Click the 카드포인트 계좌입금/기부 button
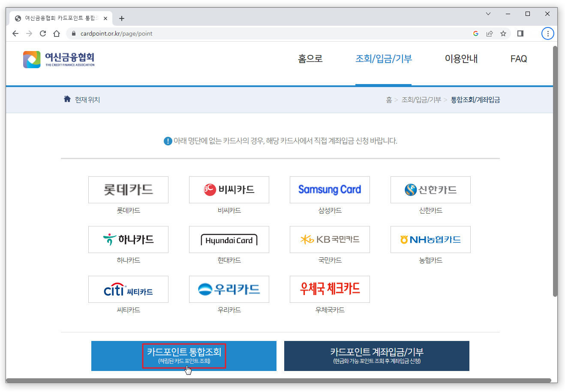The image size is (565, 392). point(377,356)
